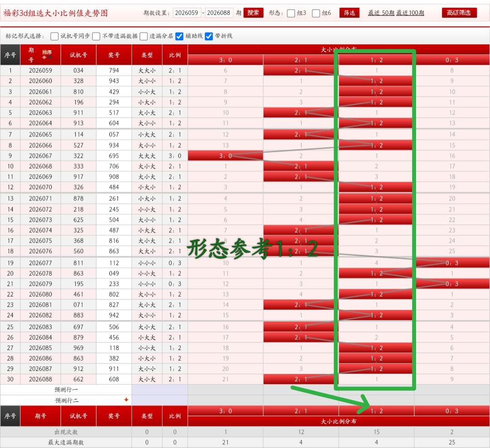The width and height of the screenshot is (490, 448).
Task: Enable 不带遗漏数据 checkbox
Action: click(x=96, y=36)
